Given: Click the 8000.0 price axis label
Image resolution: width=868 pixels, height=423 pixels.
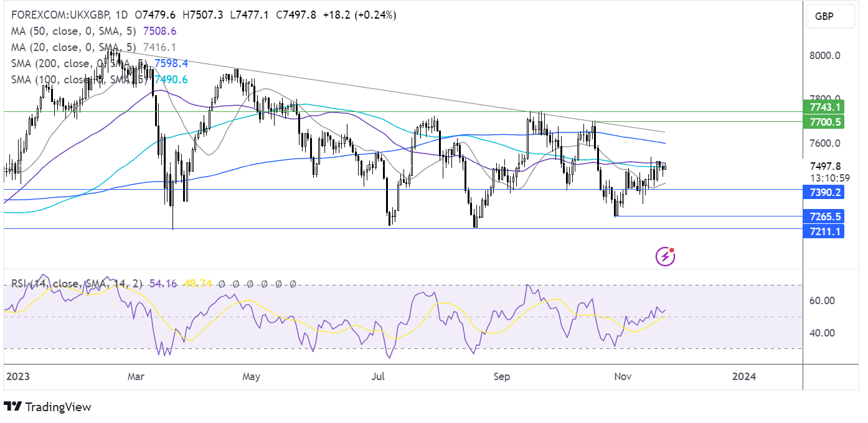Looking at the screenshot, I should [826, 55].
